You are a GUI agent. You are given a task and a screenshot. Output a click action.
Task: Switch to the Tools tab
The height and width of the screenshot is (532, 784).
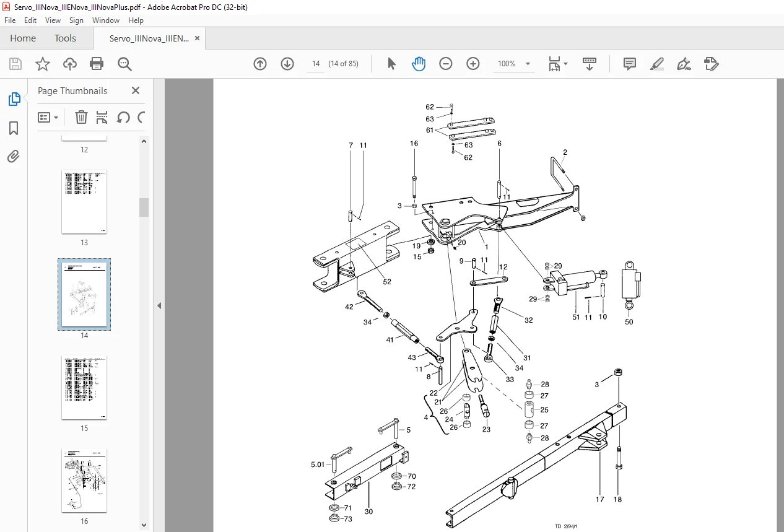[65, 38]
